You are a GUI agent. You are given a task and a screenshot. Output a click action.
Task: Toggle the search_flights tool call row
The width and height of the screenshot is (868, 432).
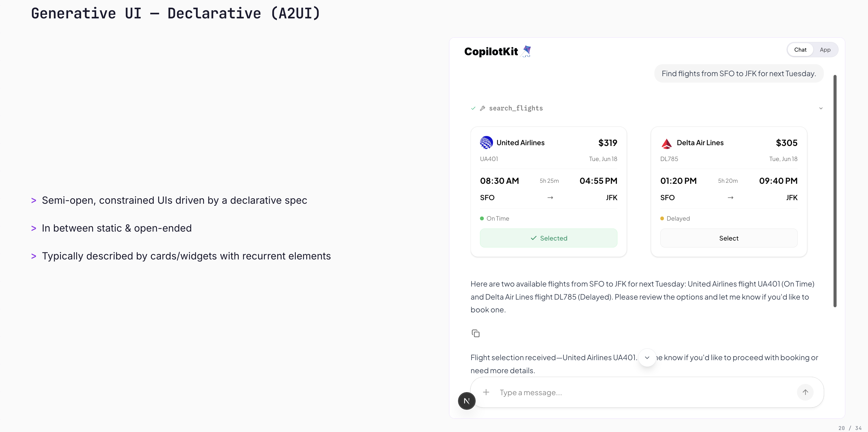[515, 108]
